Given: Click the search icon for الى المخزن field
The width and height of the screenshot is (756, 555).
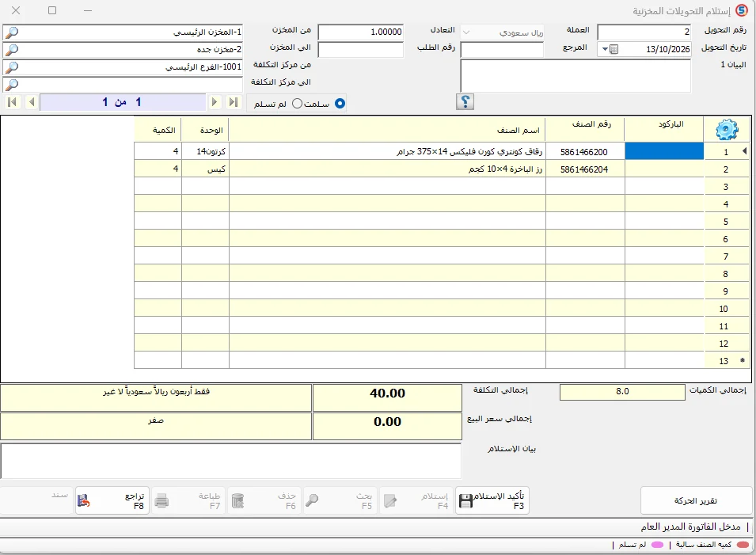Looking at the screenshot, I should tap(11, 50).
